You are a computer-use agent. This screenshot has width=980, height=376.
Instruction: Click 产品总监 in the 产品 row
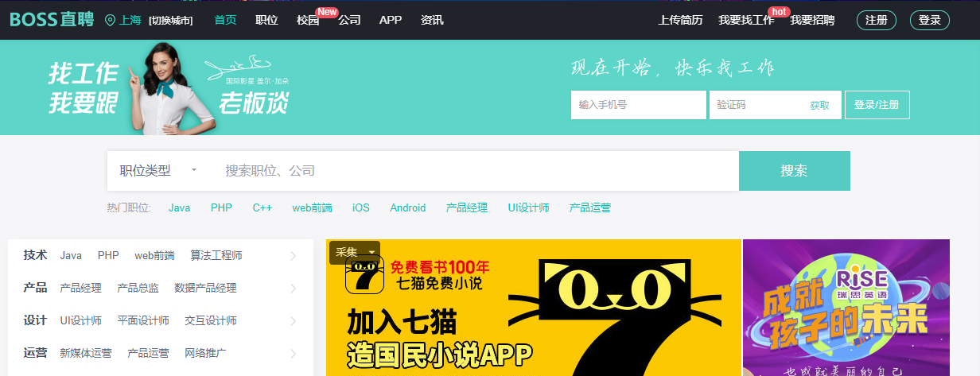point(138,289)
